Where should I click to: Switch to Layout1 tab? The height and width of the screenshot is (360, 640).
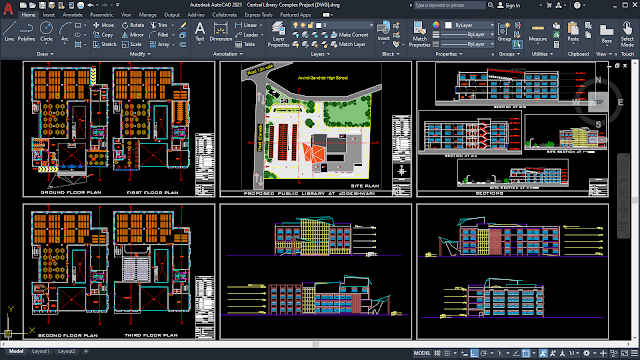tap(40, 351)
